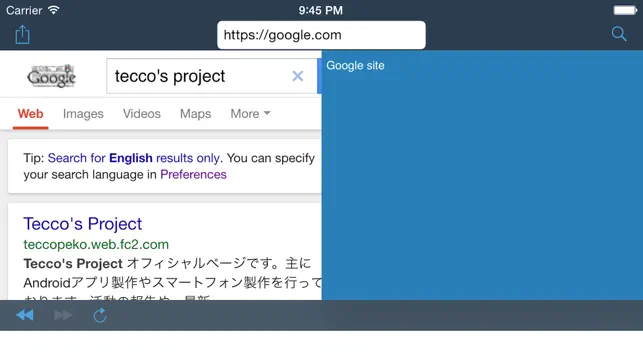Switch to the Videos tab
The width and height of the screenshot is (643, 362).
[142, 114]
